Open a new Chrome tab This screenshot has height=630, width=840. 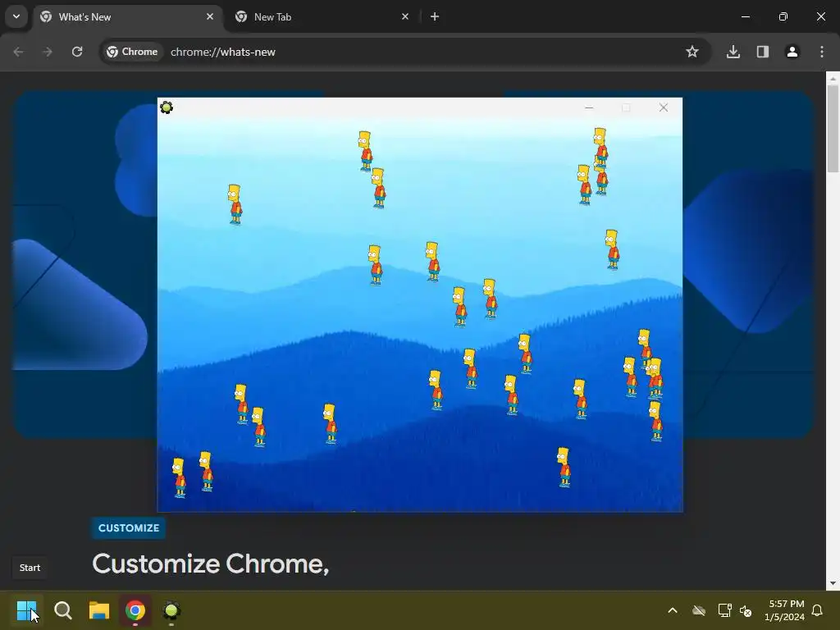point(435,16)
